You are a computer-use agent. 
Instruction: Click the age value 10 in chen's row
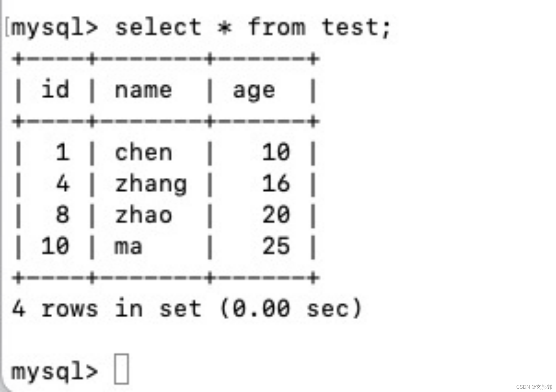click(276, 152)
